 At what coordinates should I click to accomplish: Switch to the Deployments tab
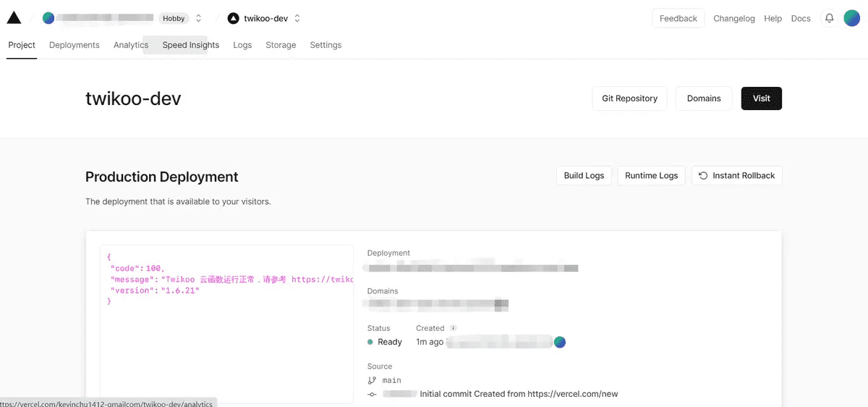(74, 45)
